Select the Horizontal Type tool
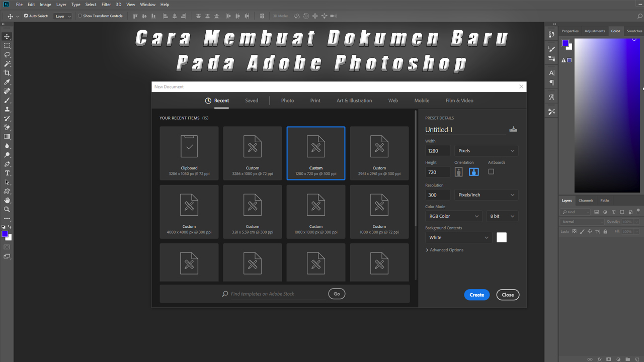644x362 pixels. point(7,173)
